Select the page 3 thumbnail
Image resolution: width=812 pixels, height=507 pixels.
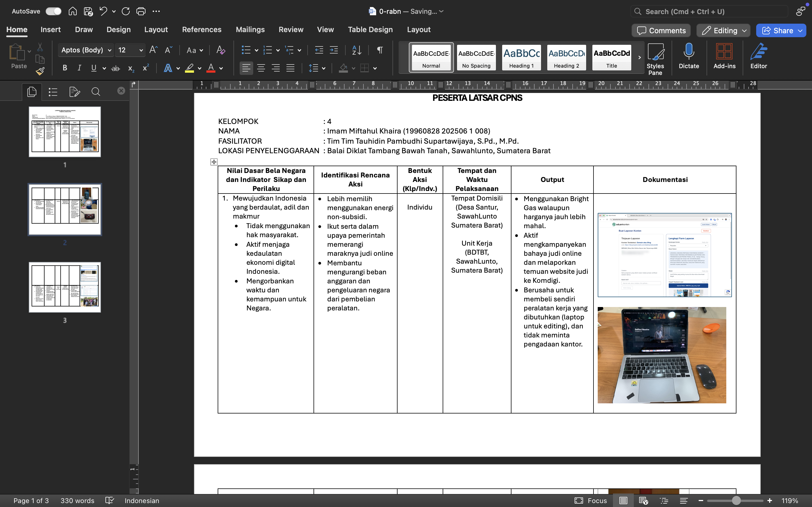[65, 287]
